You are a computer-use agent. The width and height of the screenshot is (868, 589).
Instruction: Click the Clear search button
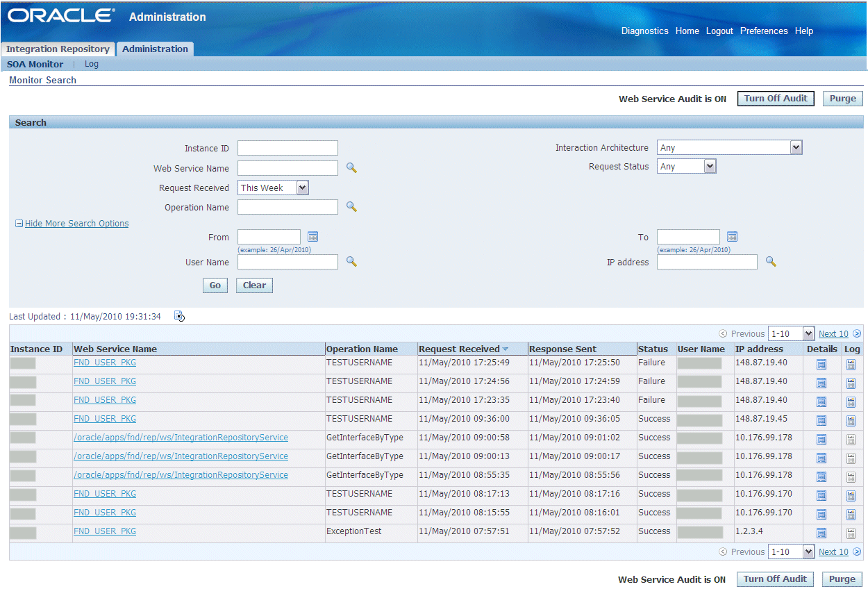[254, 285]
